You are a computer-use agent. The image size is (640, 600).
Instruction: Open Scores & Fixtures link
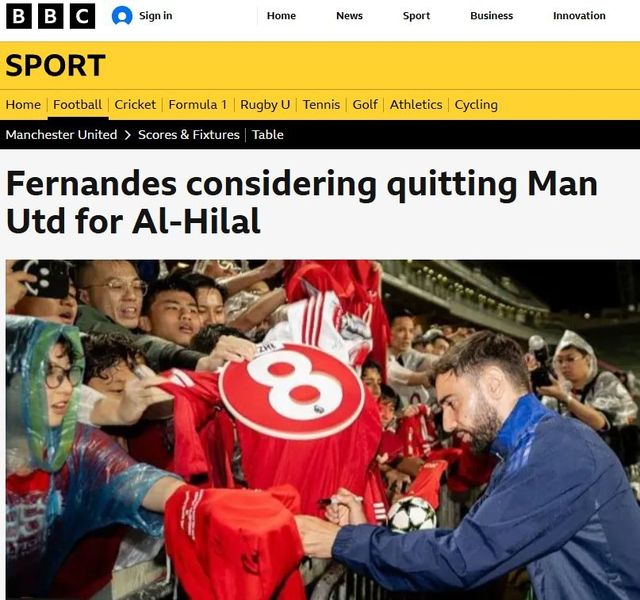pos(189,135)
